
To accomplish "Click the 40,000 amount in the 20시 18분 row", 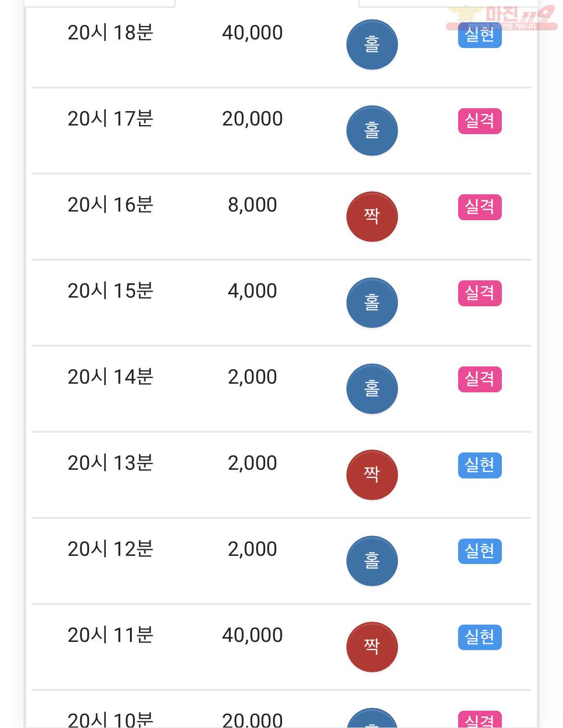I will (252, 33).
